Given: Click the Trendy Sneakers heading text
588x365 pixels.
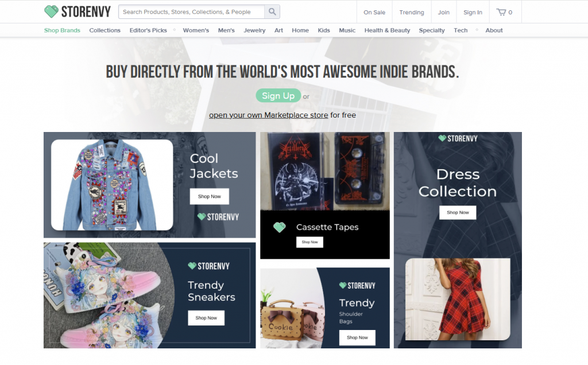Looking at the screenshot, I should (x=211, y=291).
